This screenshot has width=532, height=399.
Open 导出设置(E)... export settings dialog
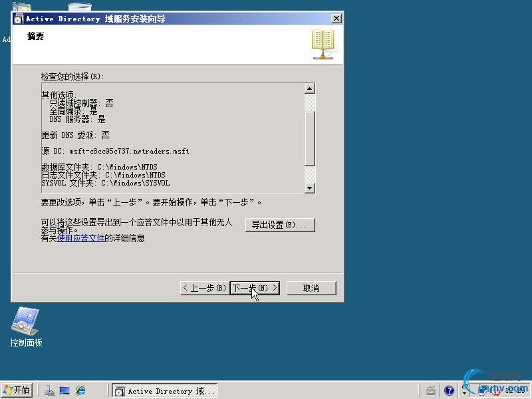[280, 225]
